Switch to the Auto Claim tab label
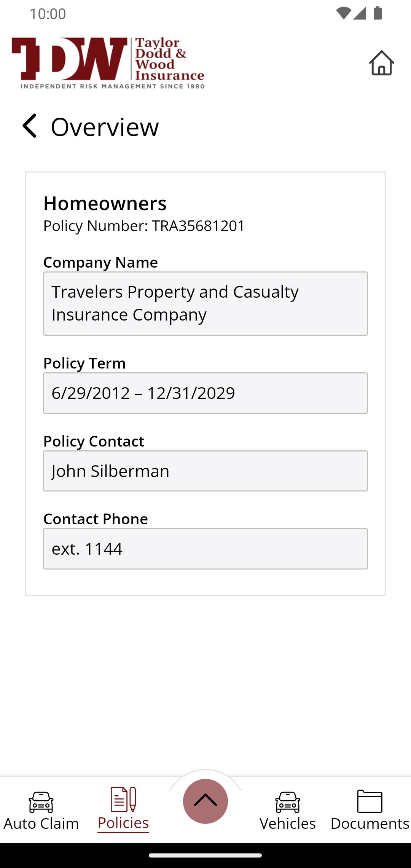Viewport: 411px width, 868px height. (x=41, y=823)
